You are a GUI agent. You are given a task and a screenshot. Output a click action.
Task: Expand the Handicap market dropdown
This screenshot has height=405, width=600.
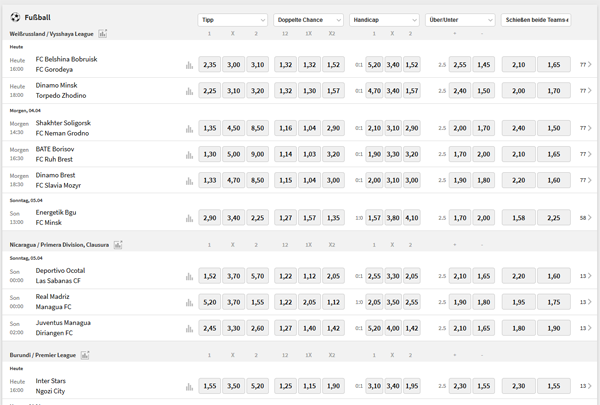[x=388, y=19]
